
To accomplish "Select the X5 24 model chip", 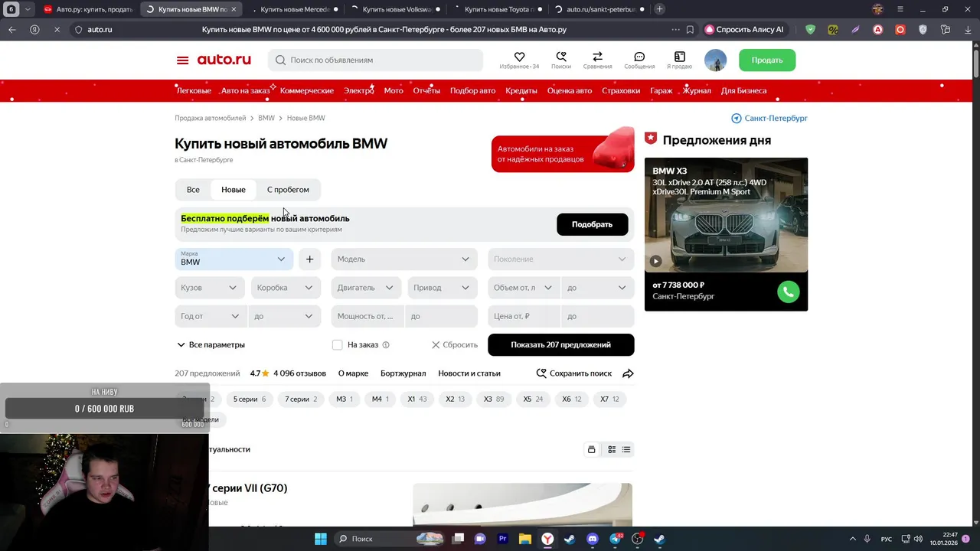I will tap(533, 399).
